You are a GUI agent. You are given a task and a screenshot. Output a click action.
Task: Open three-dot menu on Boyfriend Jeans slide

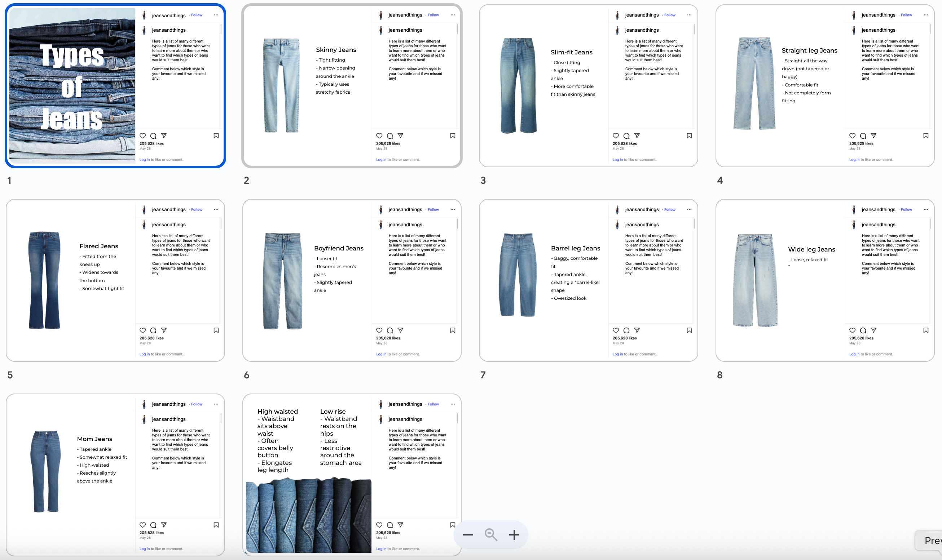click(452, 209)
